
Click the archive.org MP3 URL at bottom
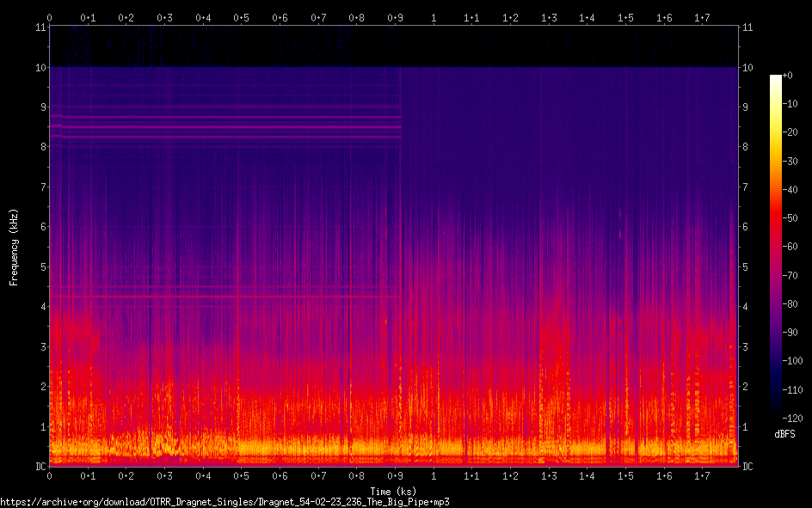(225, 501)
